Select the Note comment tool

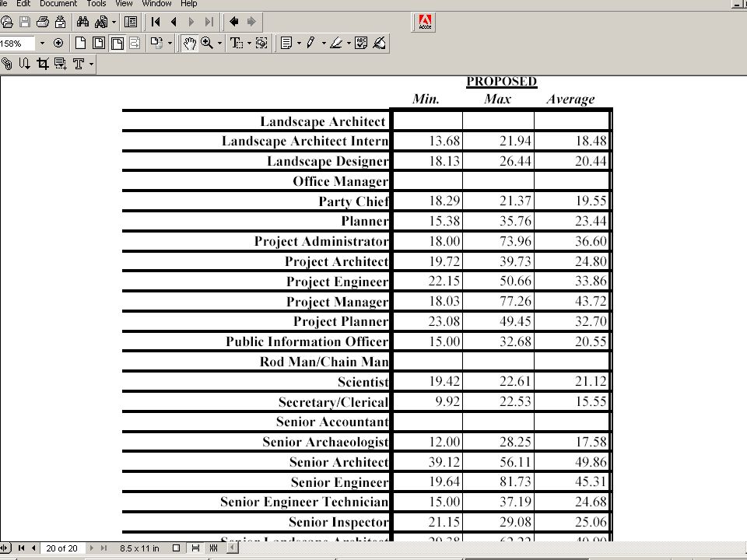(x=286, y=44)
